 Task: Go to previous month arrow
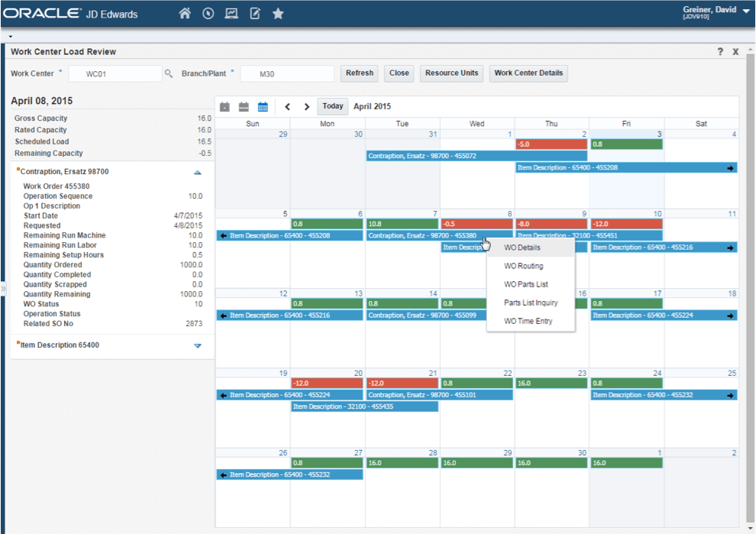[288, 107]
